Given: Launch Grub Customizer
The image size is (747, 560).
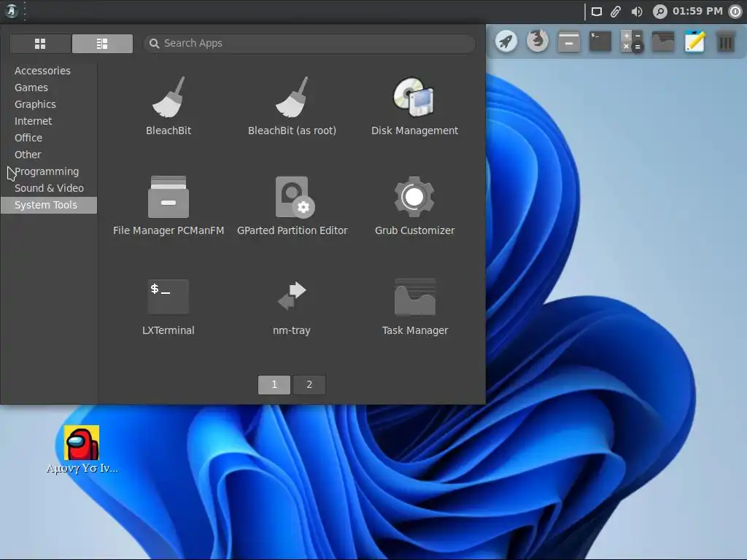Looking at the screenshot, I should (414, 206).
